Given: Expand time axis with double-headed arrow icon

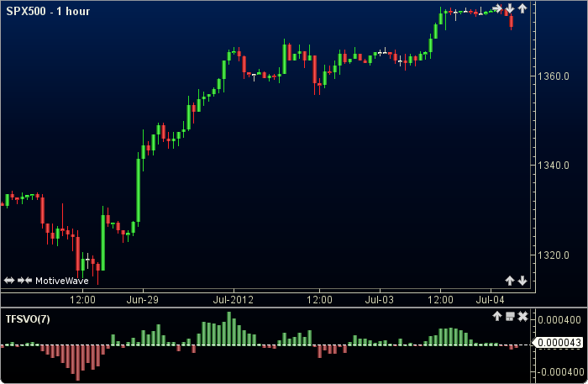Looking at the screenshot, I should tap(9, 281).
